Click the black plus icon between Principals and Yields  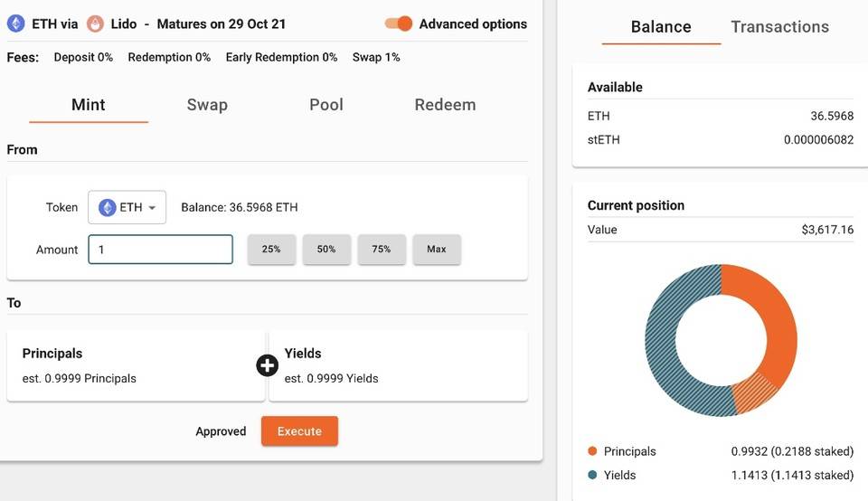267,365
